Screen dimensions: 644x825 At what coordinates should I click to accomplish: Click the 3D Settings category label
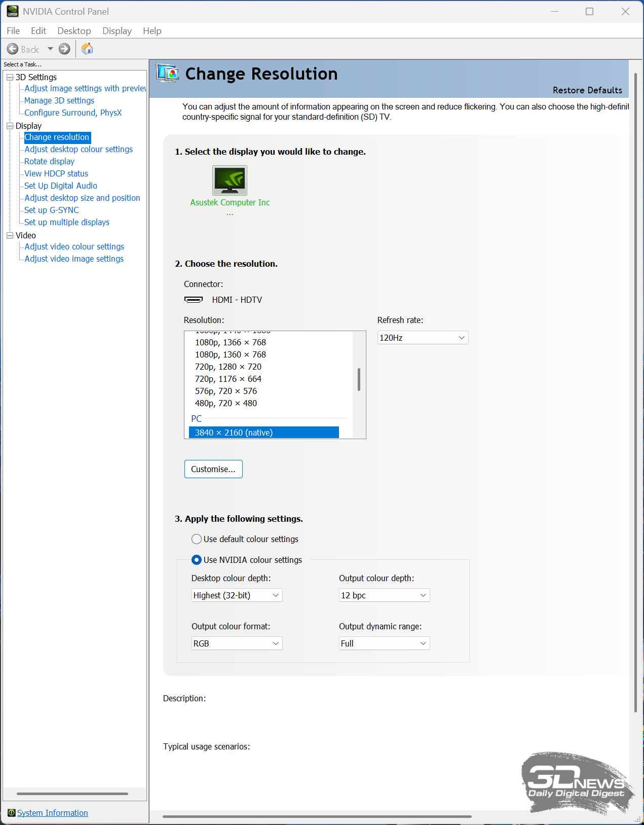pos(36,77)
